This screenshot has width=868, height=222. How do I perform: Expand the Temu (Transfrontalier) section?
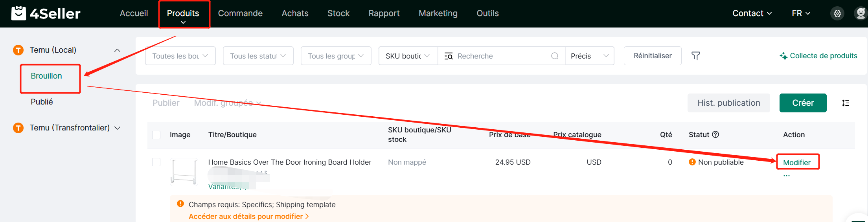117,128
